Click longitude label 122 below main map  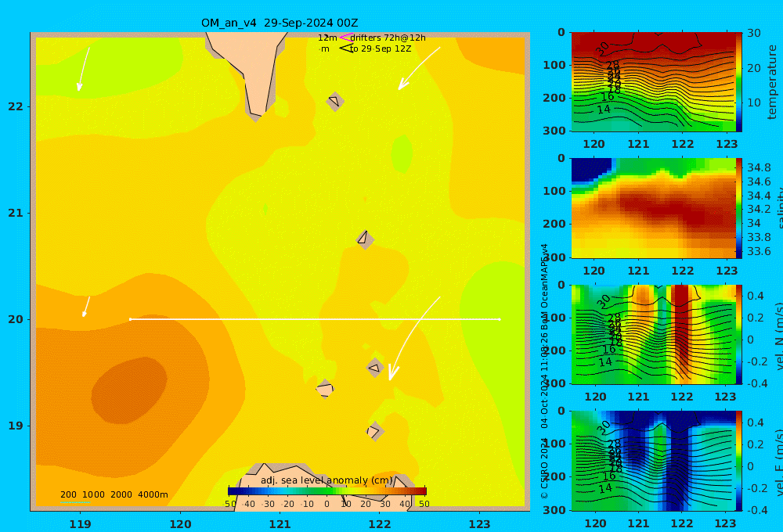click(380, 524)
